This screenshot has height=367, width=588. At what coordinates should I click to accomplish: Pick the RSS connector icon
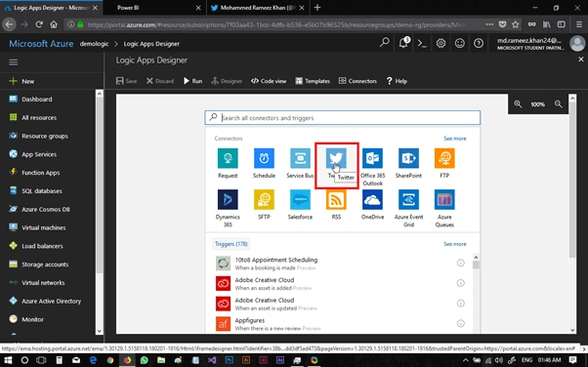click(336, 199)
